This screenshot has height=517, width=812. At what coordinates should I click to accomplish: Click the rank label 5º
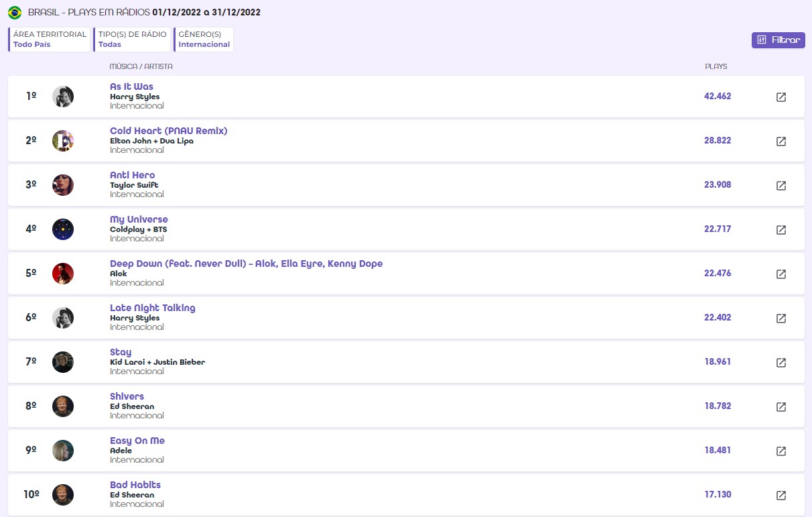click(31, 274)
